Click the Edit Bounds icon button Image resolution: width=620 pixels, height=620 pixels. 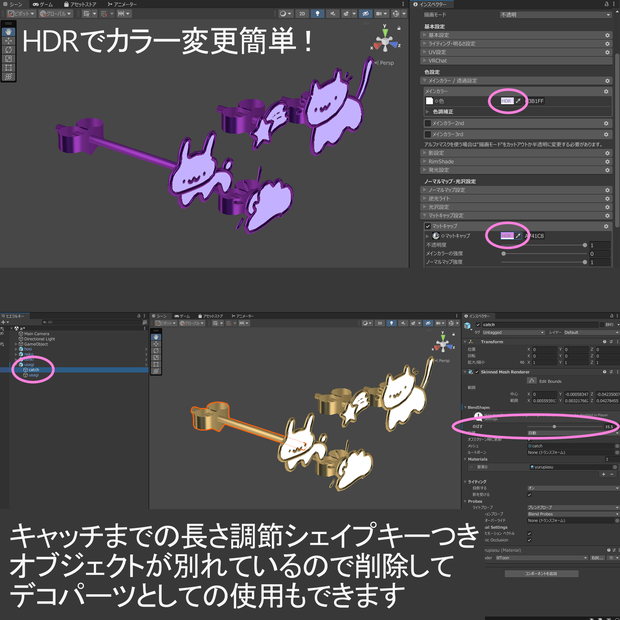tap(532, 380)
